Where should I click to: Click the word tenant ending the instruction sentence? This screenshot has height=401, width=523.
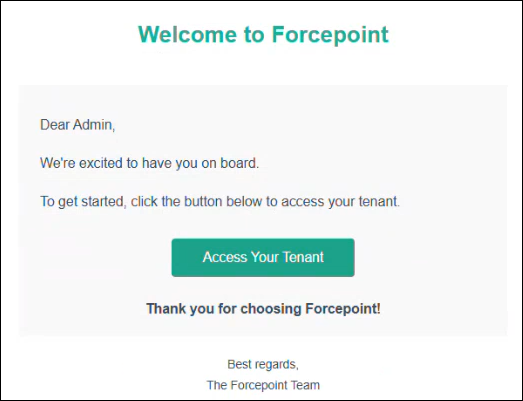click(379, 202)
